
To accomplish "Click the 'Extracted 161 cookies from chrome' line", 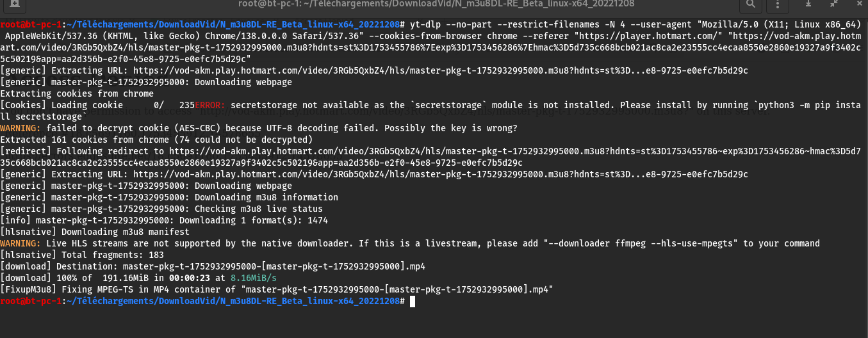I will coord(156,140).
